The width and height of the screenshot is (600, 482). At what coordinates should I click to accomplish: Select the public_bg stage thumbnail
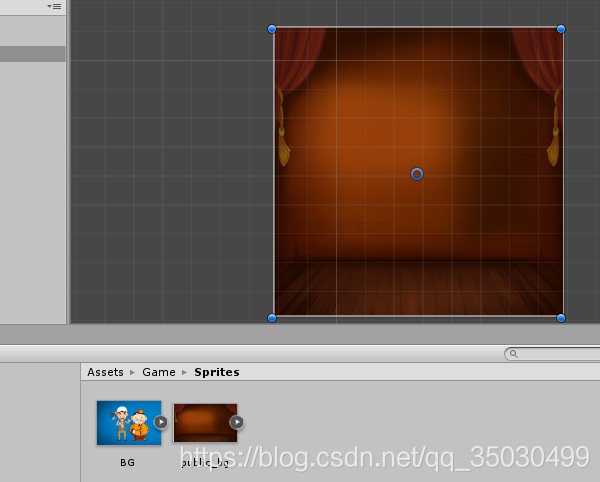(x=205, y=423)
